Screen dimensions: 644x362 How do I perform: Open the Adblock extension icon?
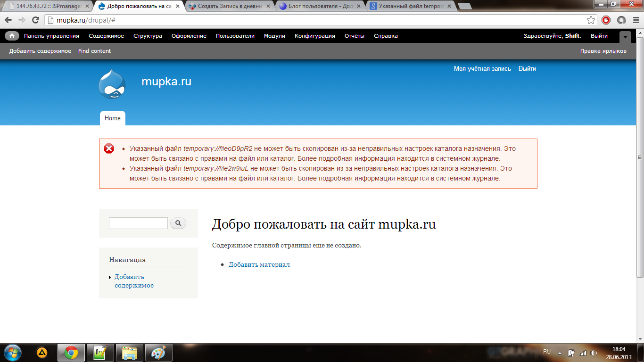[x=606, y=20]
